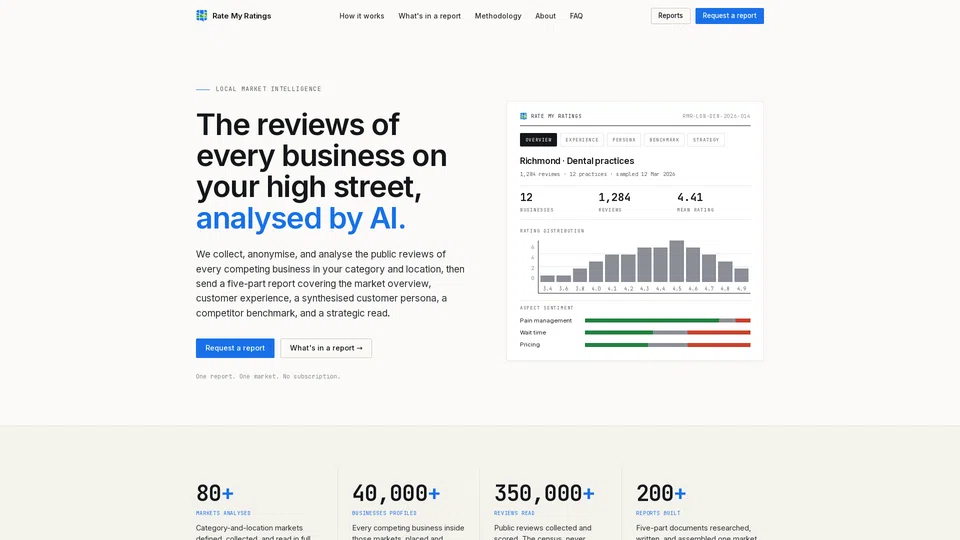The width and height of the screenshot is (960, 540).
Task: Click the What's in a report → button
Action: click(326, 348)
